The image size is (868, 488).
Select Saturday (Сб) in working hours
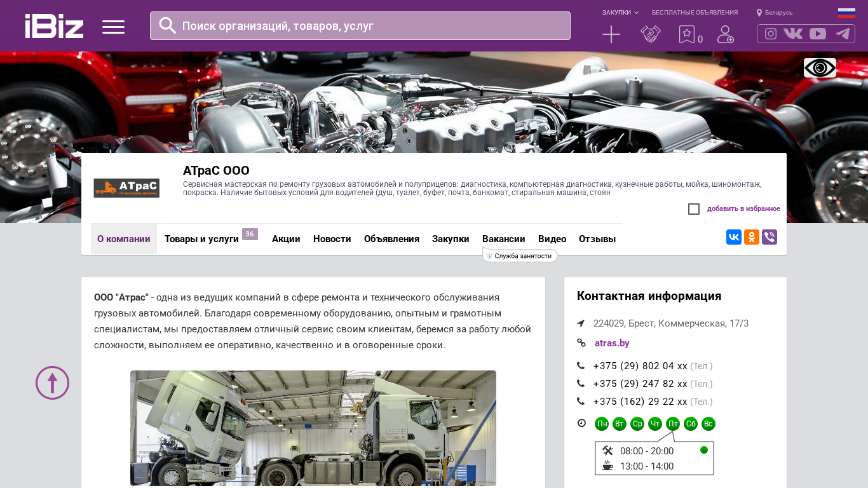[691, 424]
